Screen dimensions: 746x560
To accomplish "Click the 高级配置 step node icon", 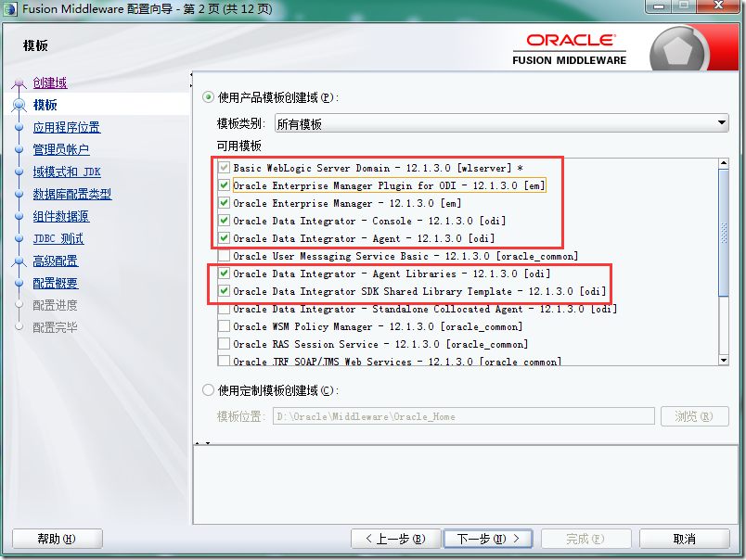I will tap(19, 261).
